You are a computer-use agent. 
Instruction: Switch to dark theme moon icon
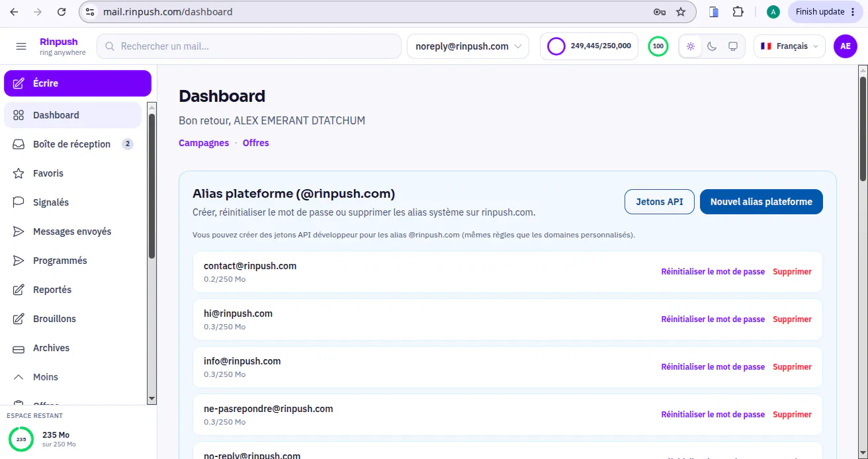pos(712,46)
